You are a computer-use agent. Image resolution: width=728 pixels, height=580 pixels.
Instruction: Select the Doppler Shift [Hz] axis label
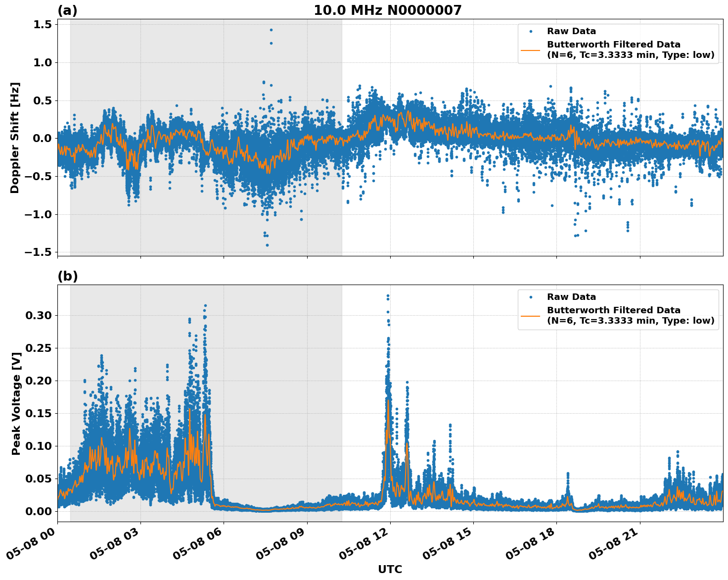(x=15, y=138)
